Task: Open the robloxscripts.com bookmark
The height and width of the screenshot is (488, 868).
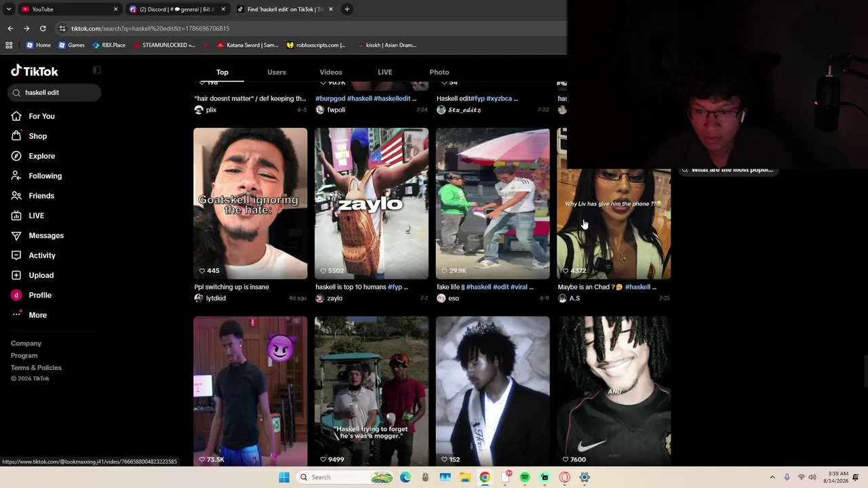Action: click(x=316, y=45)
